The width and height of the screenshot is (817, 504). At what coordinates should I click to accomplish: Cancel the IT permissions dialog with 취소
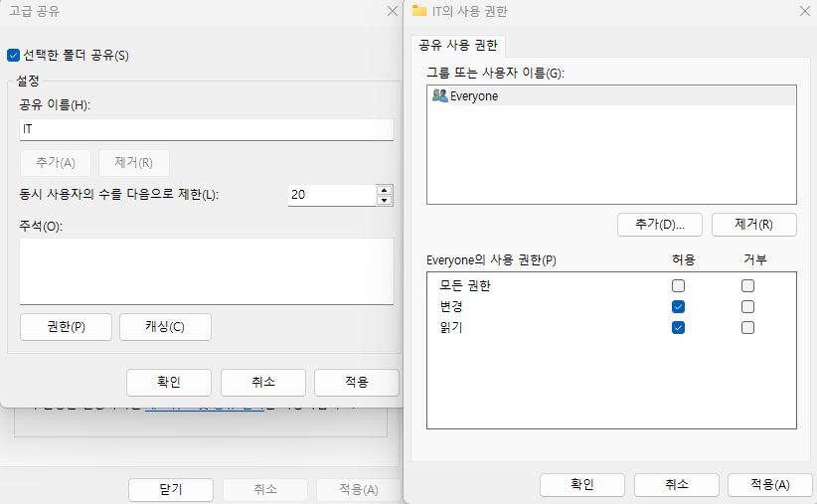click(676, 485)
